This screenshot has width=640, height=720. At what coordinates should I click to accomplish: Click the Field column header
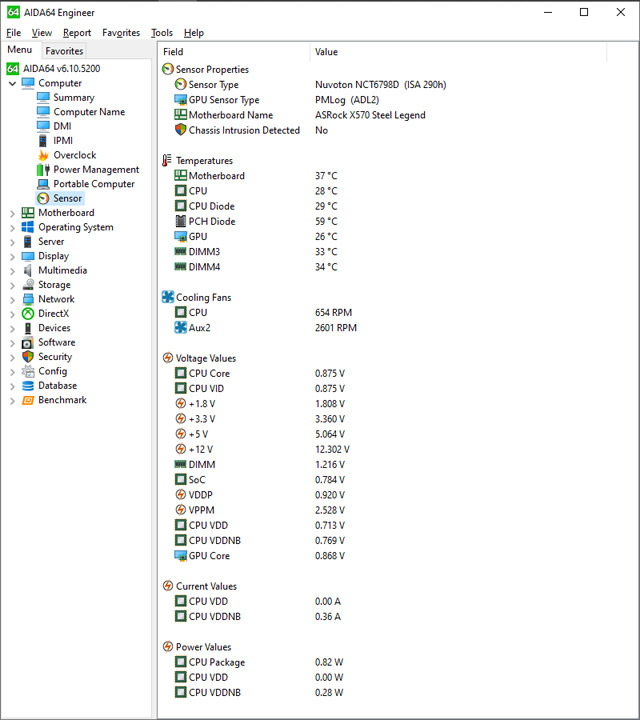(x=234, y=52)
